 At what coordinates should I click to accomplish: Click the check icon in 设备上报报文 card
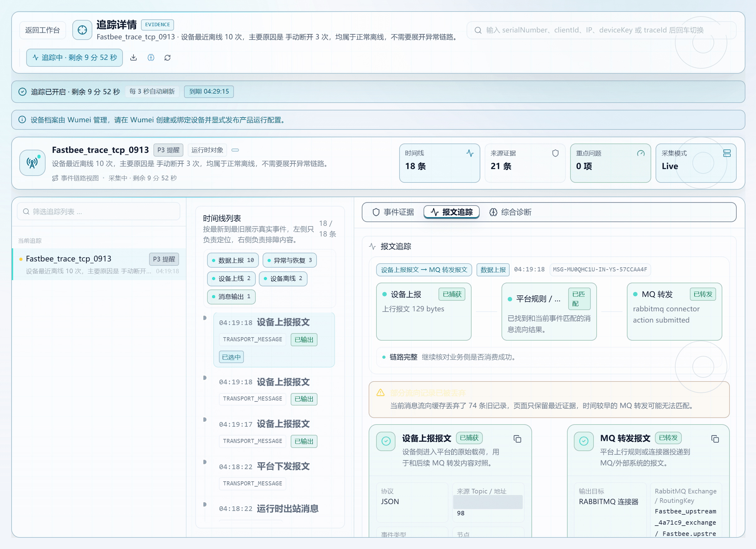(x=386, y=441)
